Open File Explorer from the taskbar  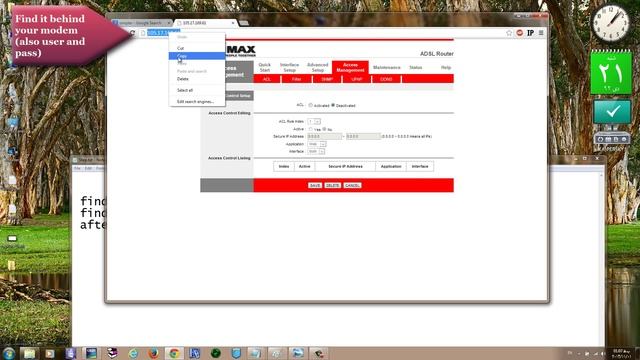click(29, 353)
